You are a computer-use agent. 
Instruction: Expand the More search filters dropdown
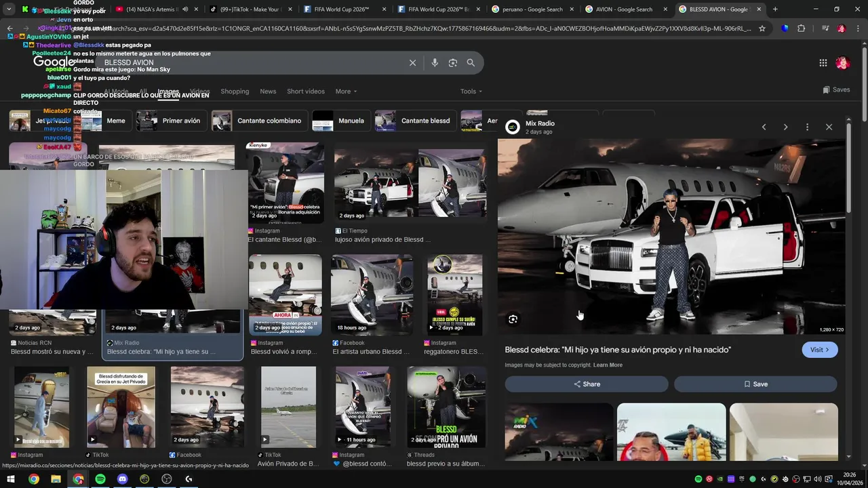(346, 91)
